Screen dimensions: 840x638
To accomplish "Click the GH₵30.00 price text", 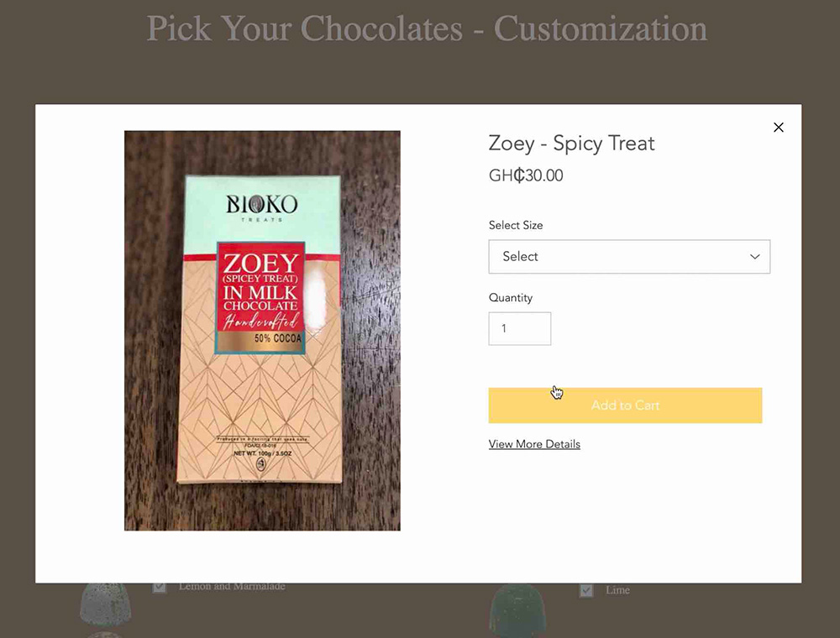I will click(x=526, y=175).
